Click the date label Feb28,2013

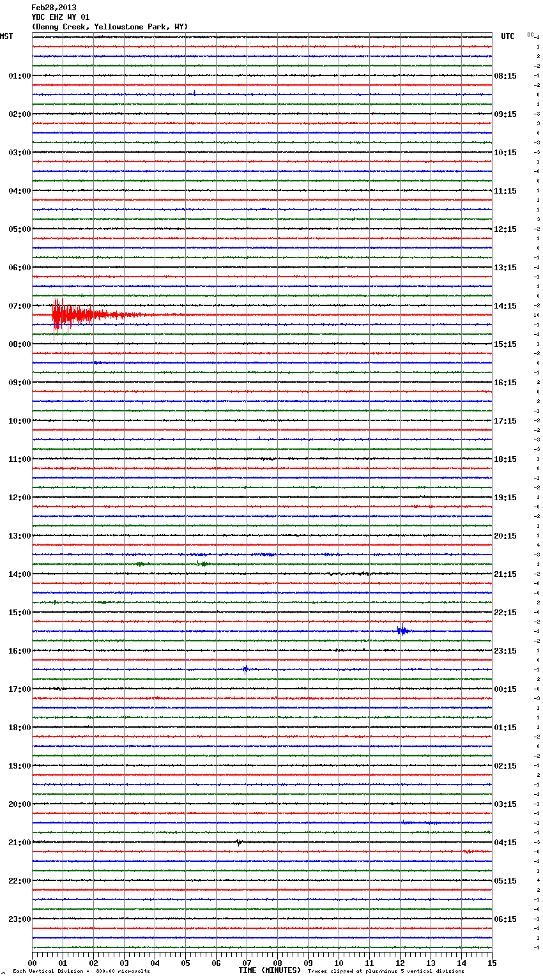[54, 8]
